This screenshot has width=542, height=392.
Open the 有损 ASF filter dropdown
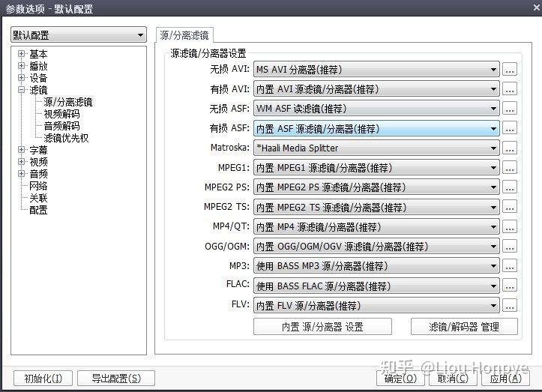[376, 129]
